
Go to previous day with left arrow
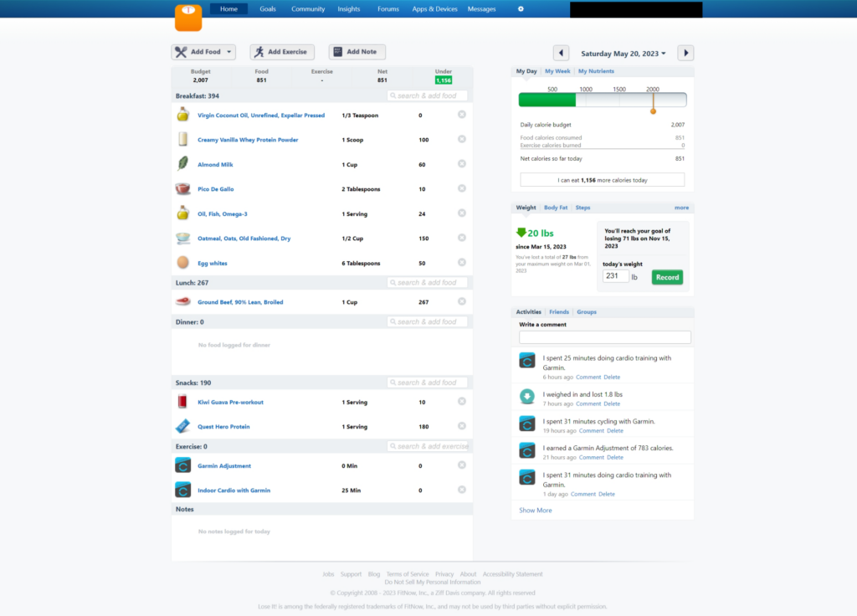click(x=561, y=54)
